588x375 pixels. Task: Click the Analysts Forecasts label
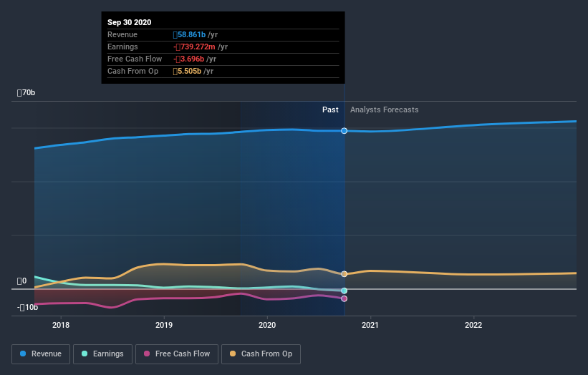(x=385, y=109)
